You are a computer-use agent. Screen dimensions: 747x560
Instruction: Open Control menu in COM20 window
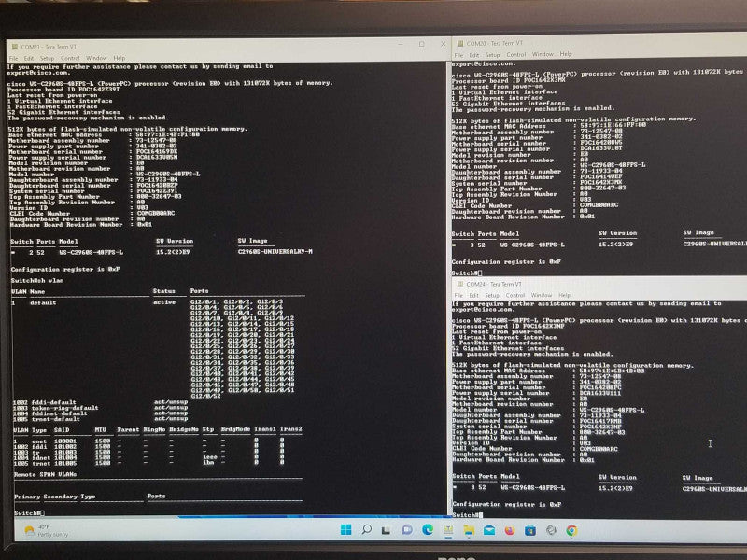(516, 55)
